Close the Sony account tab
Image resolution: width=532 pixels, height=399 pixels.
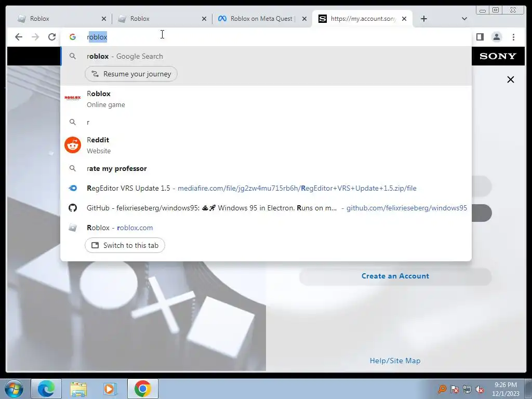[x=404, y=19]
